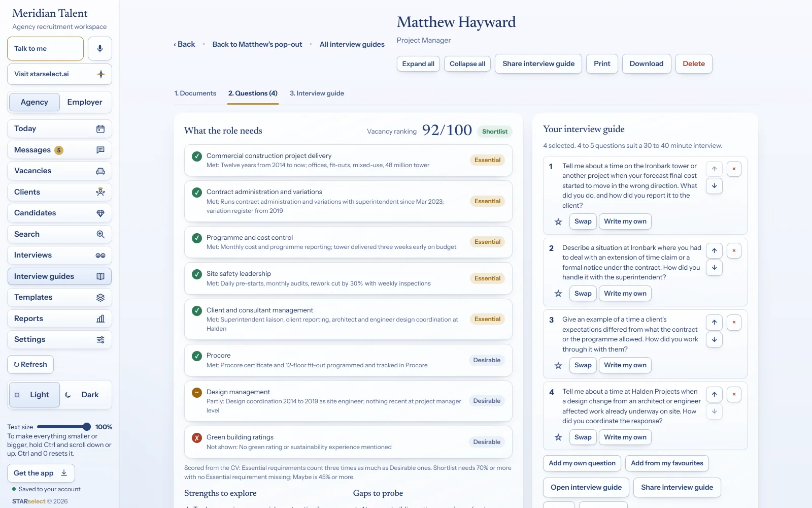Select the 2. Questions (4) tab
The width and height of the screenshot is (812, 508).
(x=253, y=93)
